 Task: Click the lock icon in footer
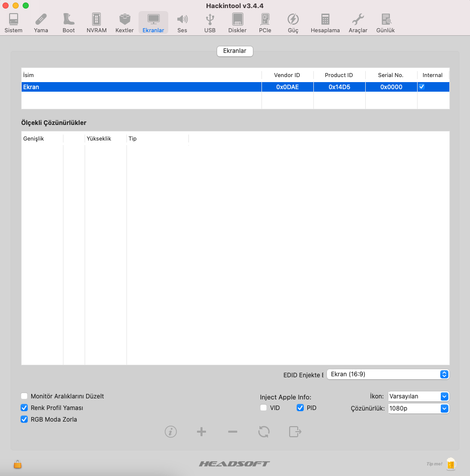(18, 464)
